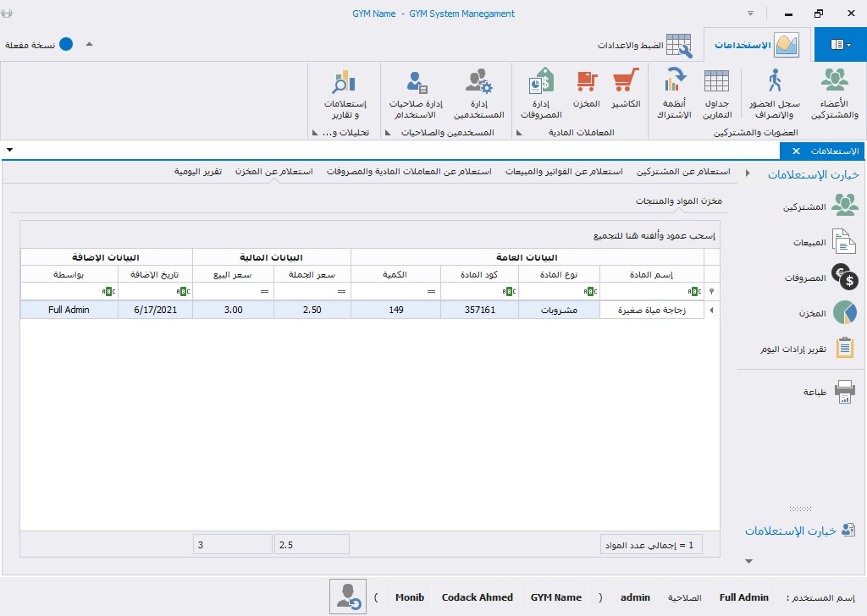The image size is (867, 616).
Task: Close the الإستعلامات document tab
Action: [x=796, y=151]
